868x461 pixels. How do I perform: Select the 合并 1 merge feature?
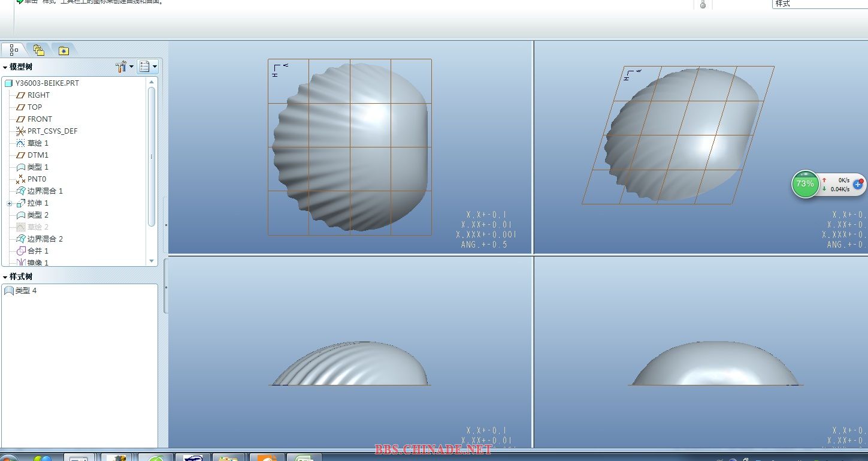[38, 251]
